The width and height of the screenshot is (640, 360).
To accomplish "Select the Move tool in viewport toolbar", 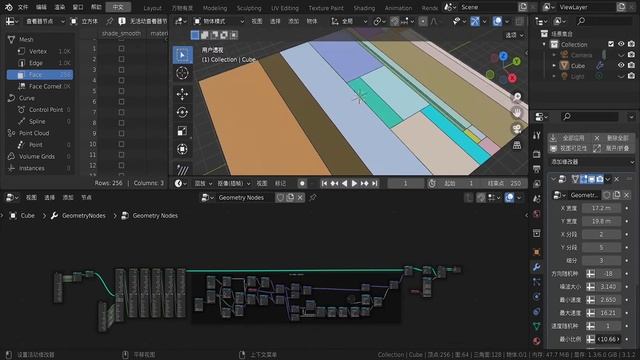I will (x=182, y=94).
